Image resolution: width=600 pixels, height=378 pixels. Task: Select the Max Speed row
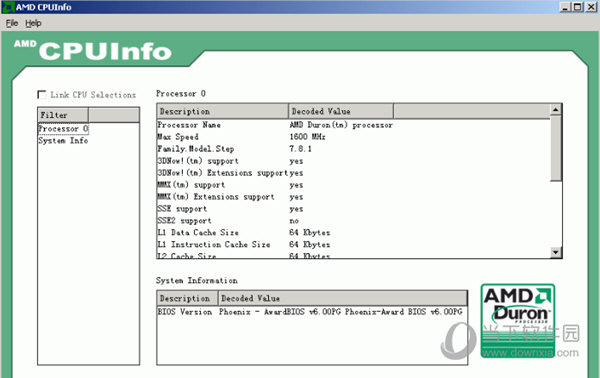[x=353, y=137]
